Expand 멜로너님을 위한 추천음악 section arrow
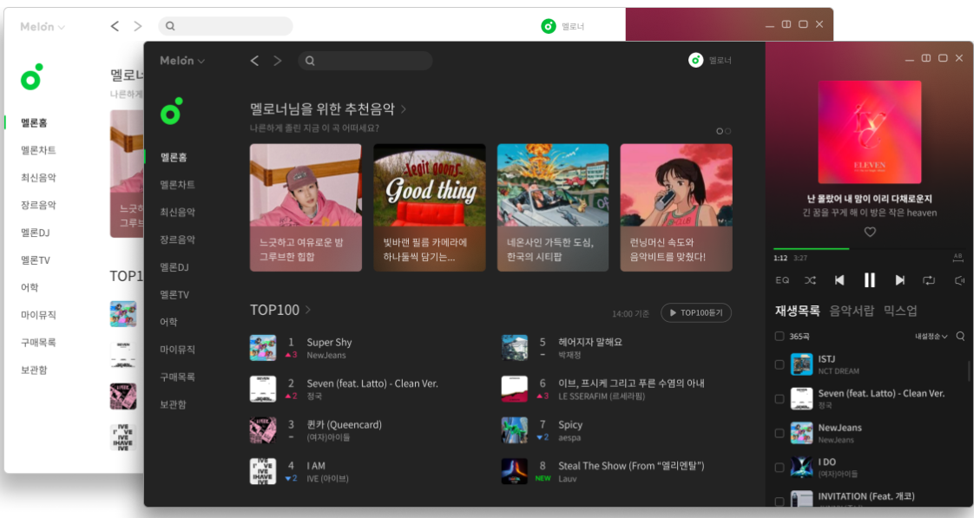The width and height of the screenshot is (980, 518). [404, 109]
